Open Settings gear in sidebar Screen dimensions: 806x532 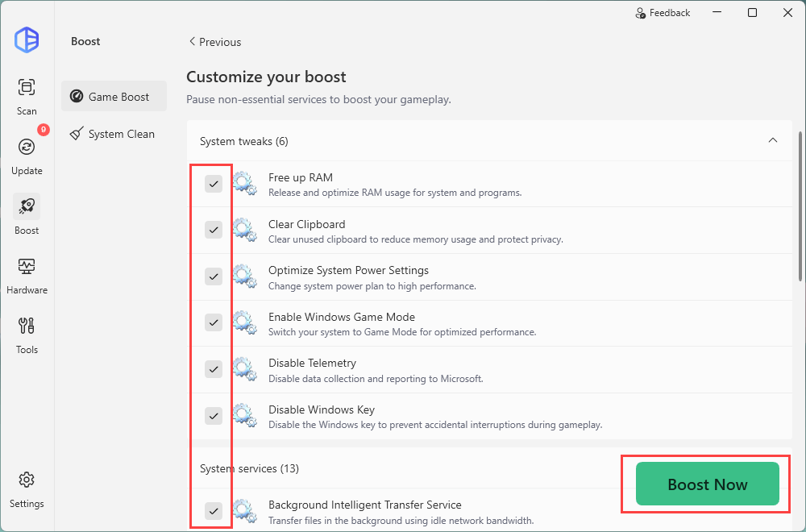27,480
